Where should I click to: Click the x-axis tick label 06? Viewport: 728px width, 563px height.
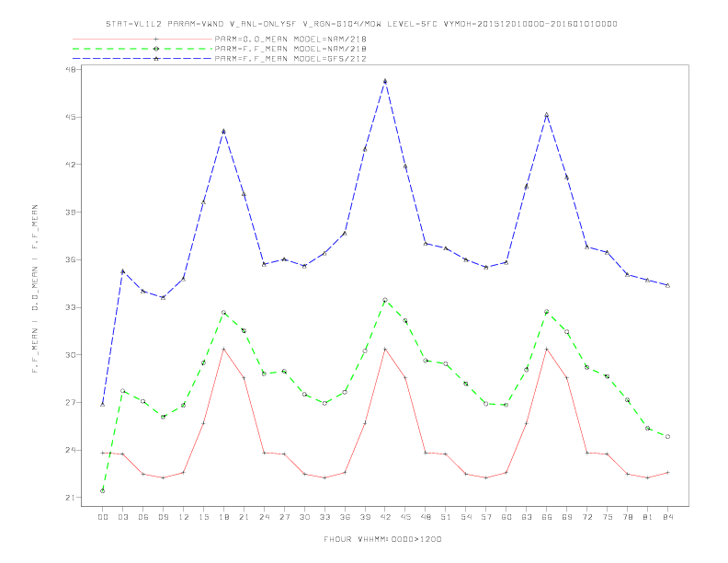(x=143, y=517)
